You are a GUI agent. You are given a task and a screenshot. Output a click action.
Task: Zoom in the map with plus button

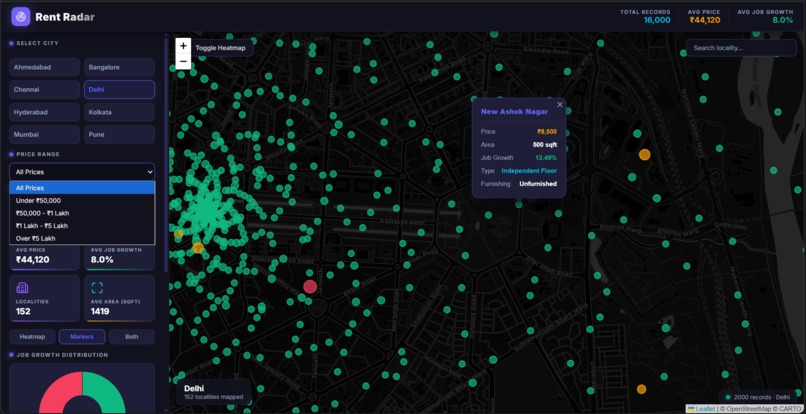point(184,46)
